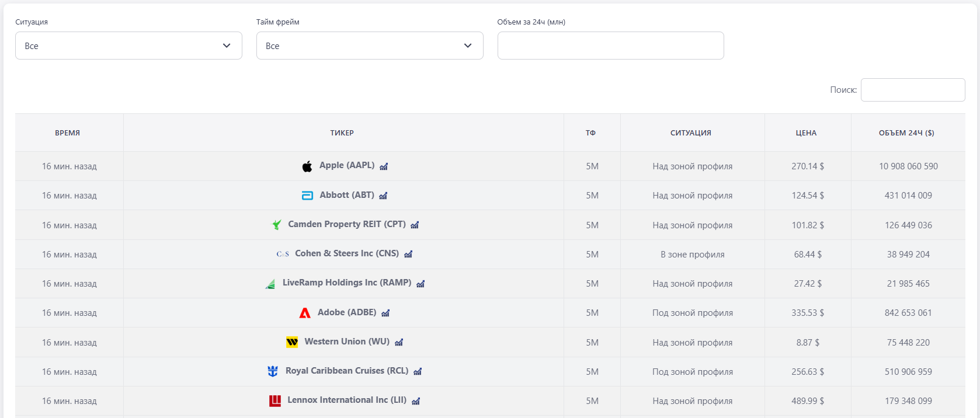Open the Adobe (ADBE) ticker link
This screenshot has height=418, width=980.
[x=346, y=312]
